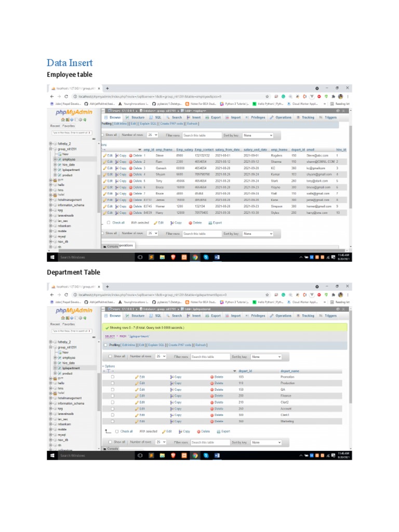Image resolution: width=399 pixels, height=532 pixels.
Task: Click Refresh link in Employee screenshot
Action: [192, 124]
